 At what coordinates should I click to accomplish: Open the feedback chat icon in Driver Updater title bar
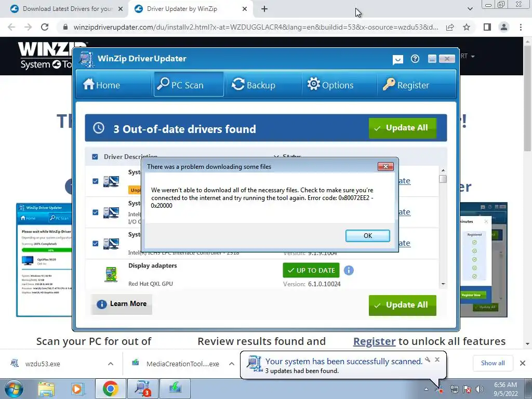397,60
